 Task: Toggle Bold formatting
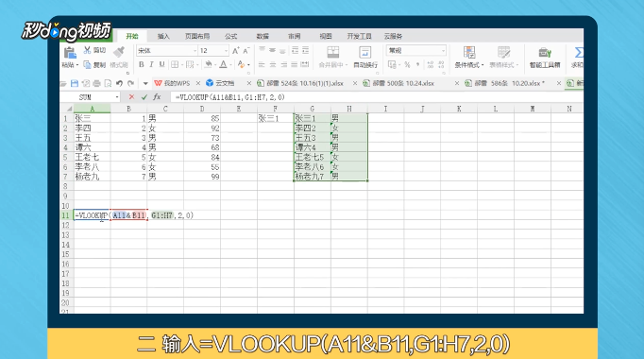coord(142,64)
